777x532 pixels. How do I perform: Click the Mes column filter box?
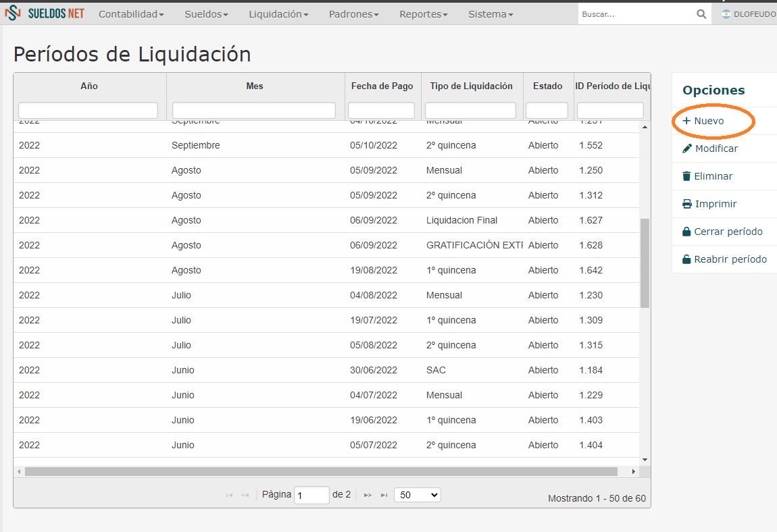coord(254,110)
